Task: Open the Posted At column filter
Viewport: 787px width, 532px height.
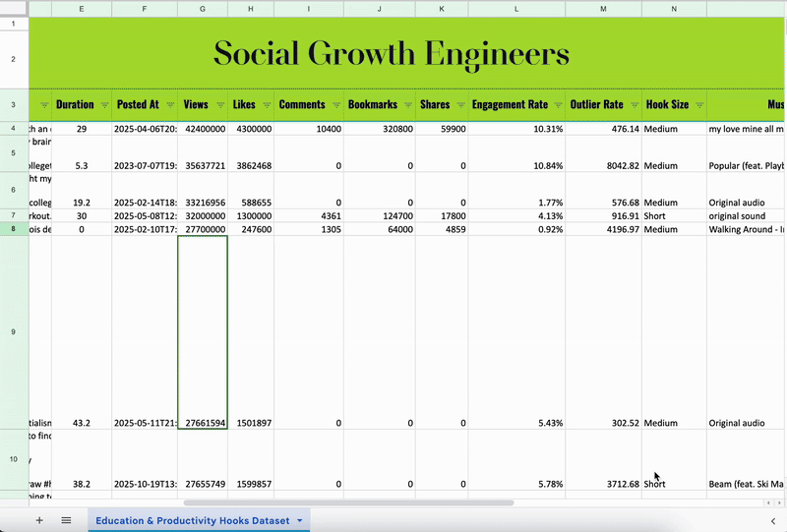Action: 169,105
